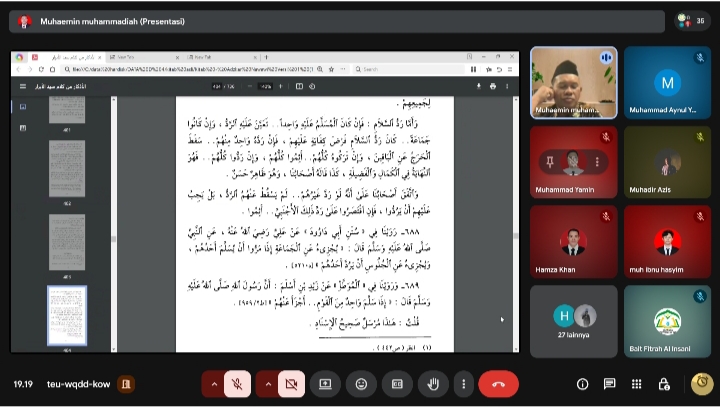Viewport: 720px width, 408px height.
Task: Open chat with everyone panel
Action: click(x=609, y=384)
